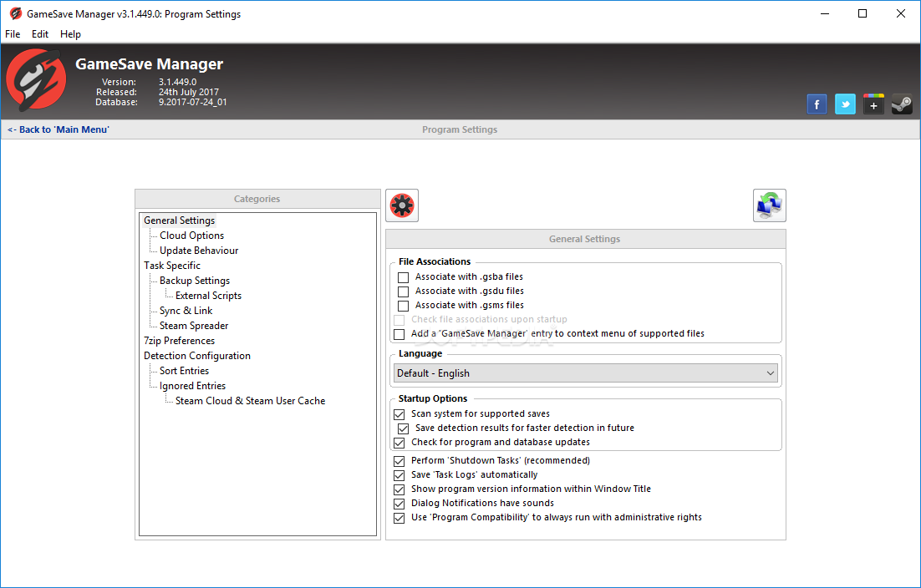Go back to 'Main Menu' link
Viewport: 921px width, 588px height.
coord(59,129)
